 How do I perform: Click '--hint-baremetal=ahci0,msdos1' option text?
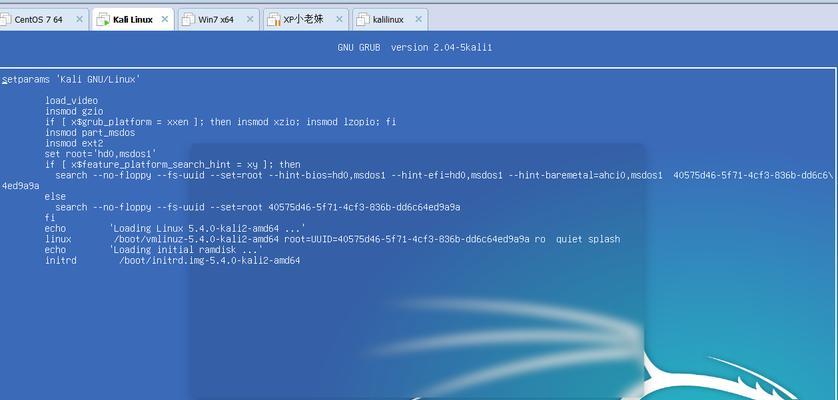585,175
